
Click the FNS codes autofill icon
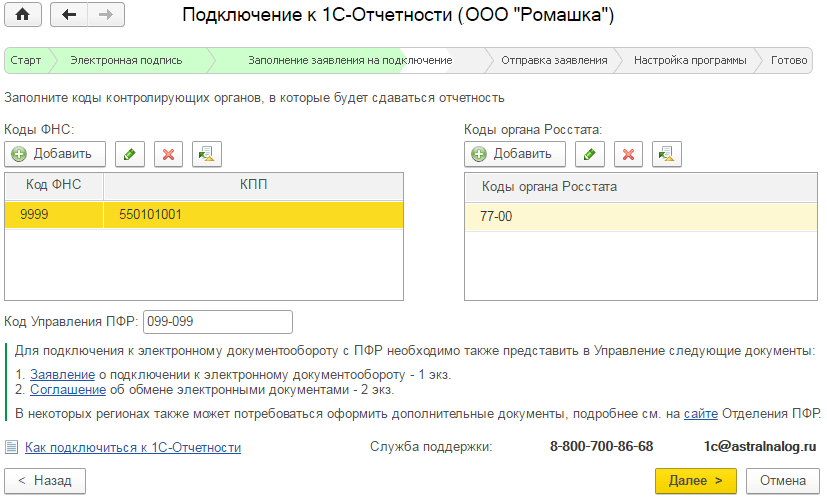click(207, 154)
